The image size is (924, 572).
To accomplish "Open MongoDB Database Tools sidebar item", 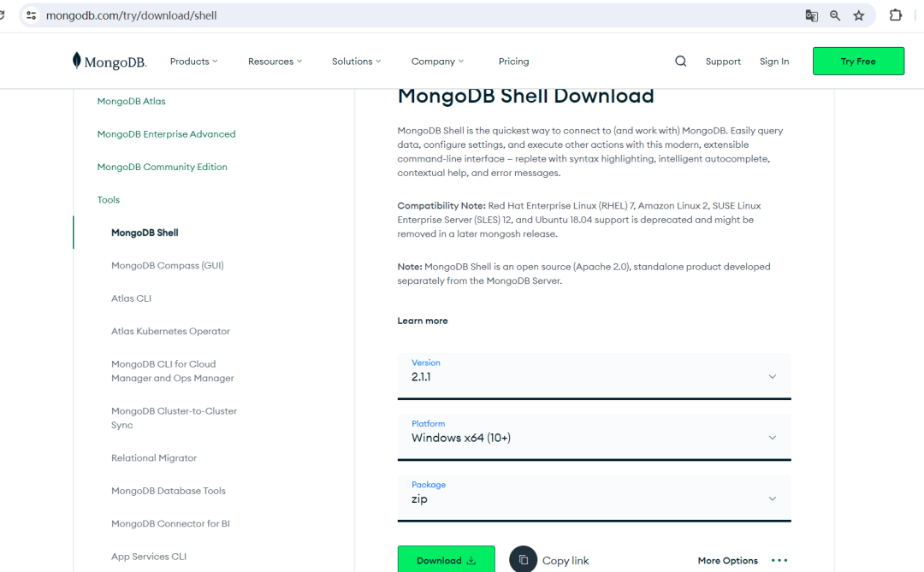I will point(168,491).
